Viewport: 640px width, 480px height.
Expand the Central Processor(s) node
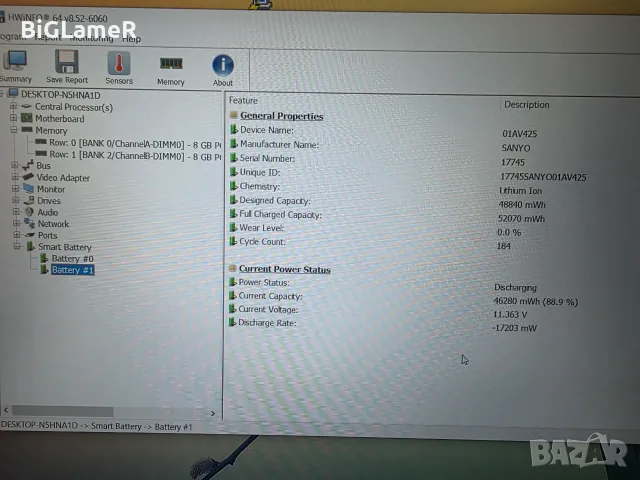click(13, 106)
